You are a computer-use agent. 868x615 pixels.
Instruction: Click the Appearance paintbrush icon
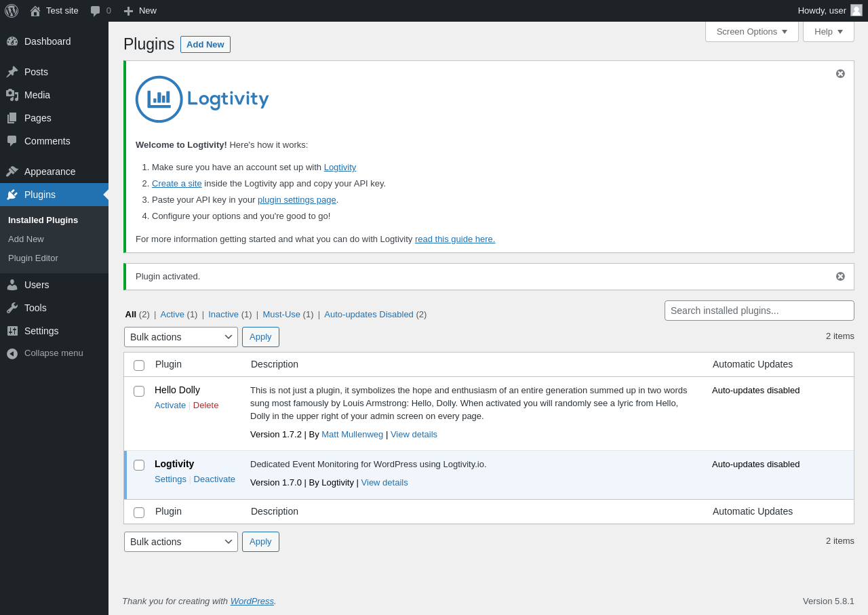coord(12,172)
